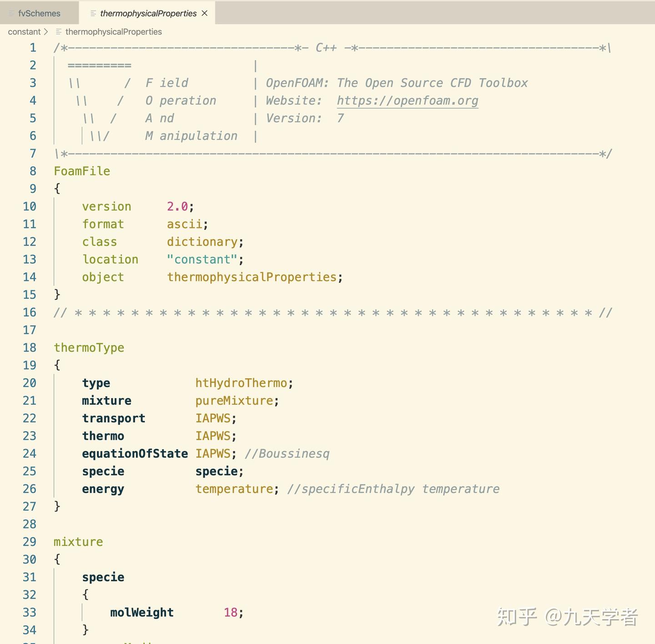
Task: Click the energy value temperature
Action: 234,489
